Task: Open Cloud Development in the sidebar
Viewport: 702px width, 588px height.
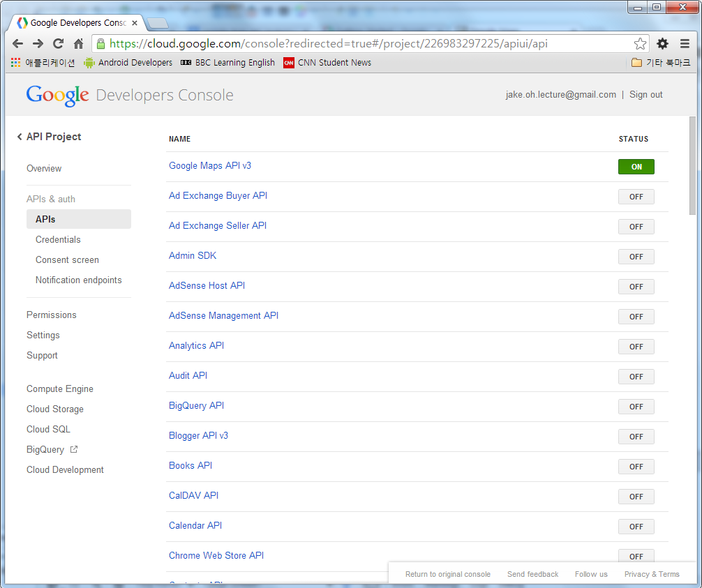Action: tap(65, 469)
